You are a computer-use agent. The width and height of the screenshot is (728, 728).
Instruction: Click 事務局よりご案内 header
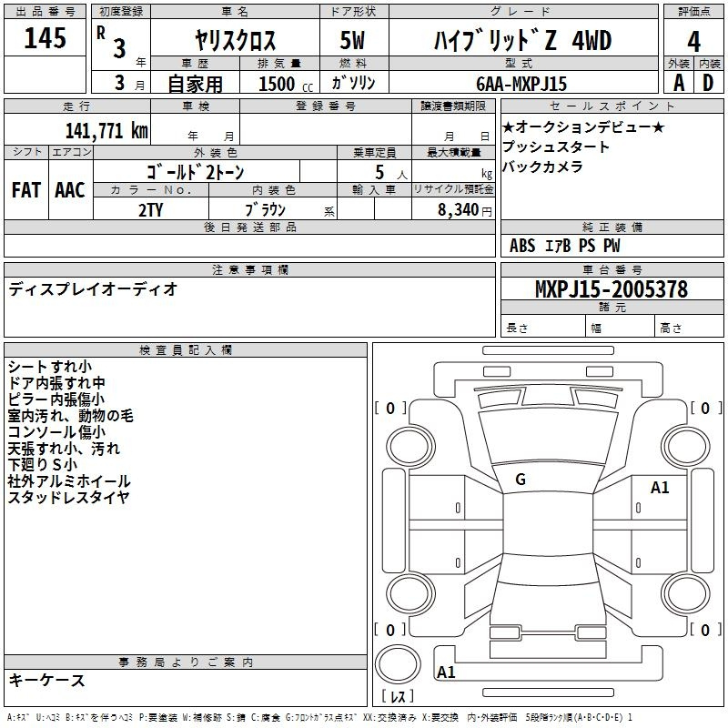186,662
